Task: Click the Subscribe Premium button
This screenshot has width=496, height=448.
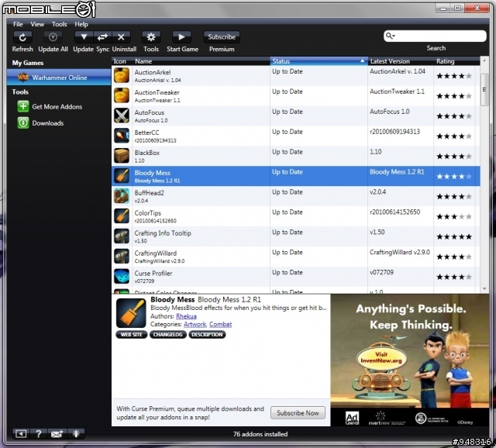Action: pos(222,37)
